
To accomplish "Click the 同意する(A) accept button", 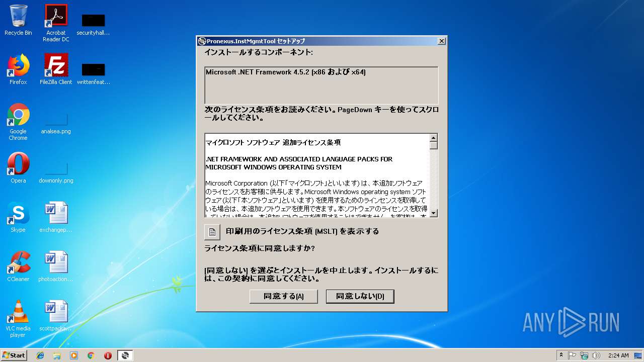I will point(284,296).
